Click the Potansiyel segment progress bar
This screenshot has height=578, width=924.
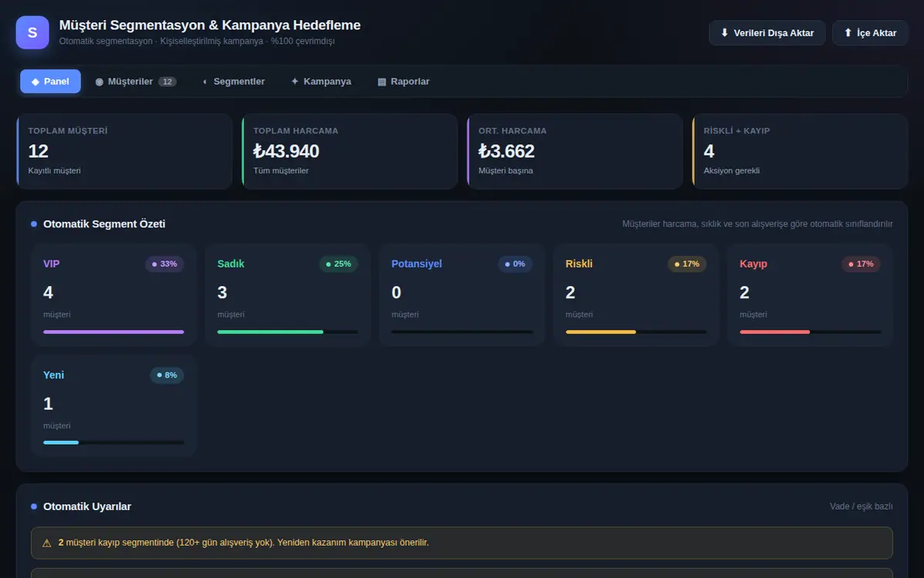click(462, 332)
